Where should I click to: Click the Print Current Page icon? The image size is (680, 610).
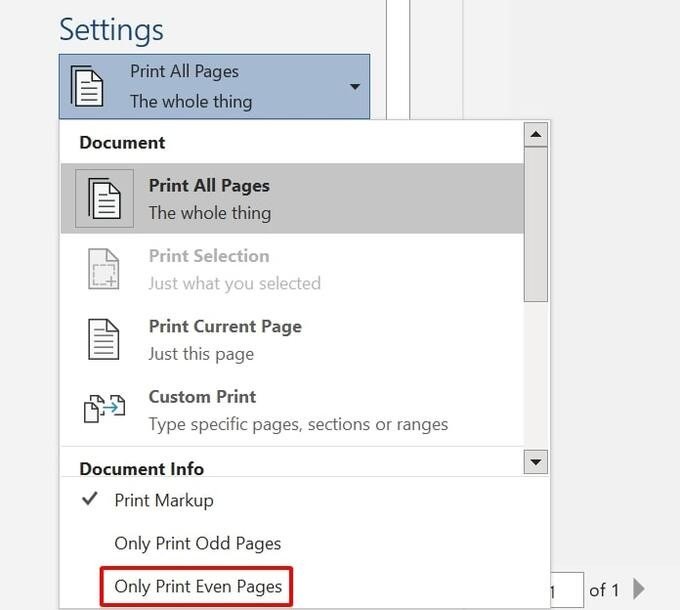click(x=105, y=340)
